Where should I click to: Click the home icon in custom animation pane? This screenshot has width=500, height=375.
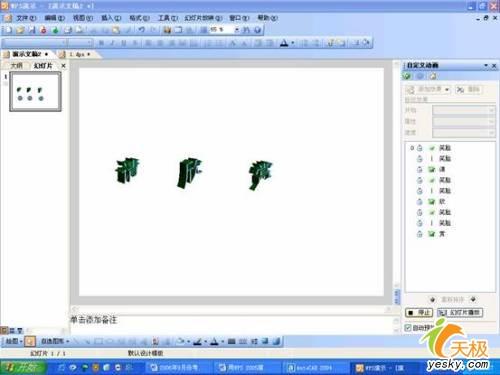point(433,76)
